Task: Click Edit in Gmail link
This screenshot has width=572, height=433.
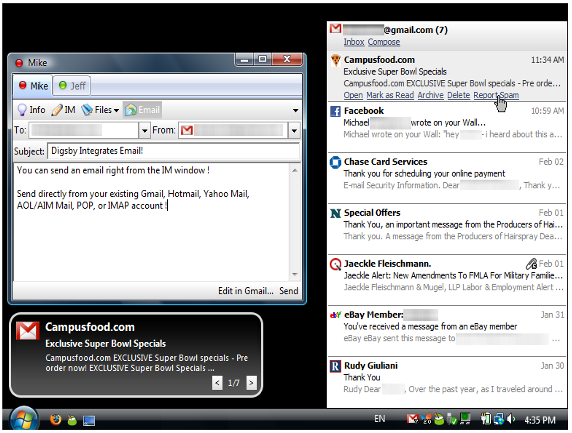Action: [x=246, y=291]
